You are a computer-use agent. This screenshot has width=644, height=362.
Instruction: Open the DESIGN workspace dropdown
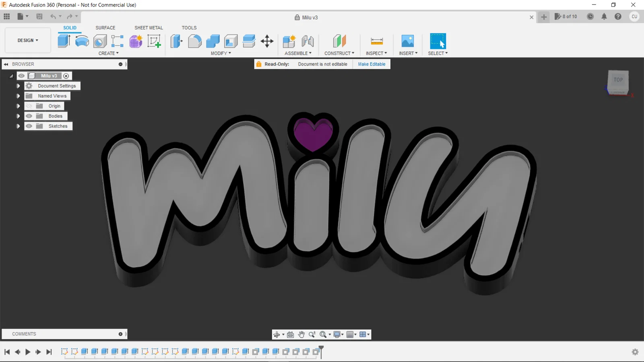pos(28,40)
